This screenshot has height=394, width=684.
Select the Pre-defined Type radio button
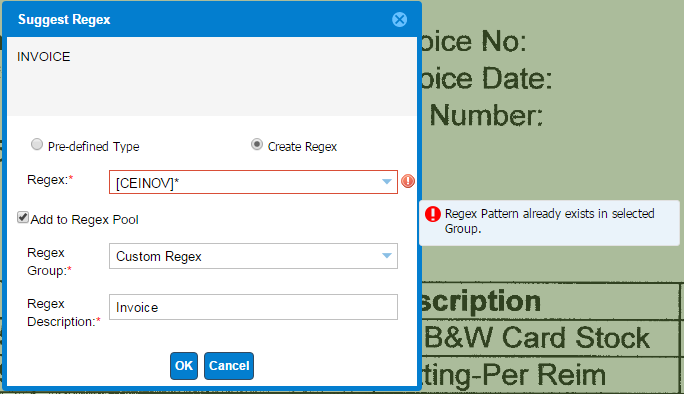click(37, 144)
